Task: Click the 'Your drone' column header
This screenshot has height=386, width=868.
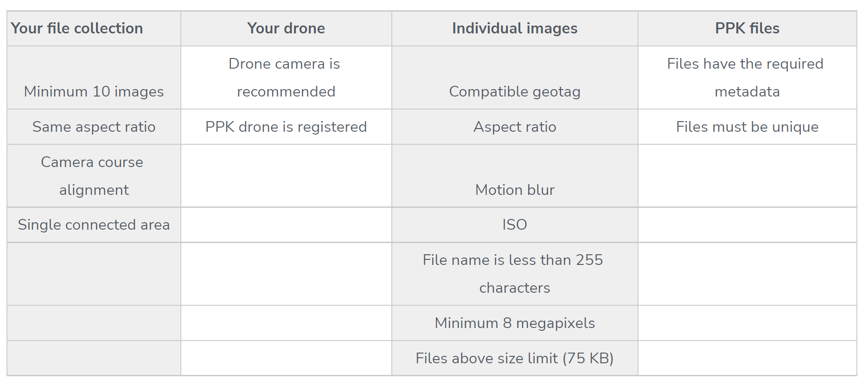Action: pyautogui.click(x=286, y=28)
